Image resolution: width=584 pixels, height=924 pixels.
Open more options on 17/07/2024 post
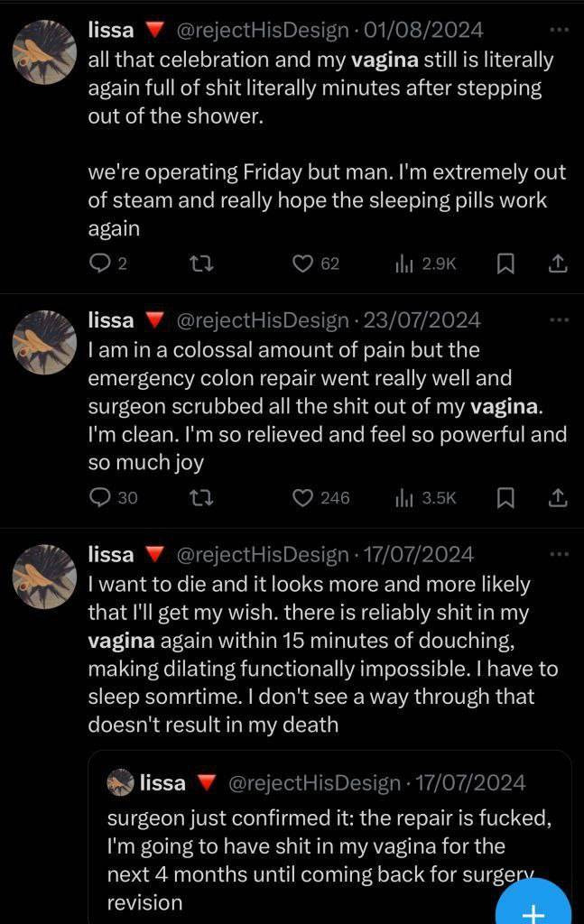point(560,553)
